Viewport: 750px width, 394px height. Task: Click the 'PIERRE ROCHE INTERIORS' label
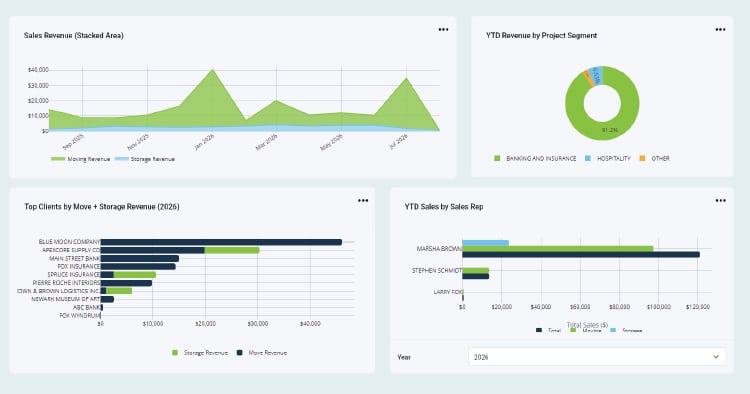click(x=66, y=283)
